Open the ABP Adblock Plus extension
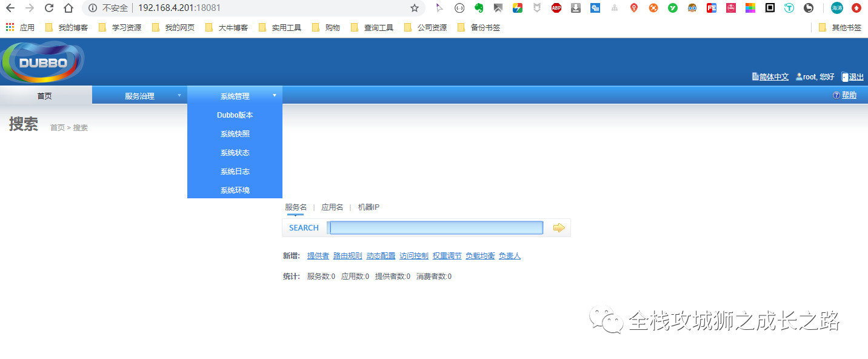The image size is (868, 359). [x=556, y=8]
